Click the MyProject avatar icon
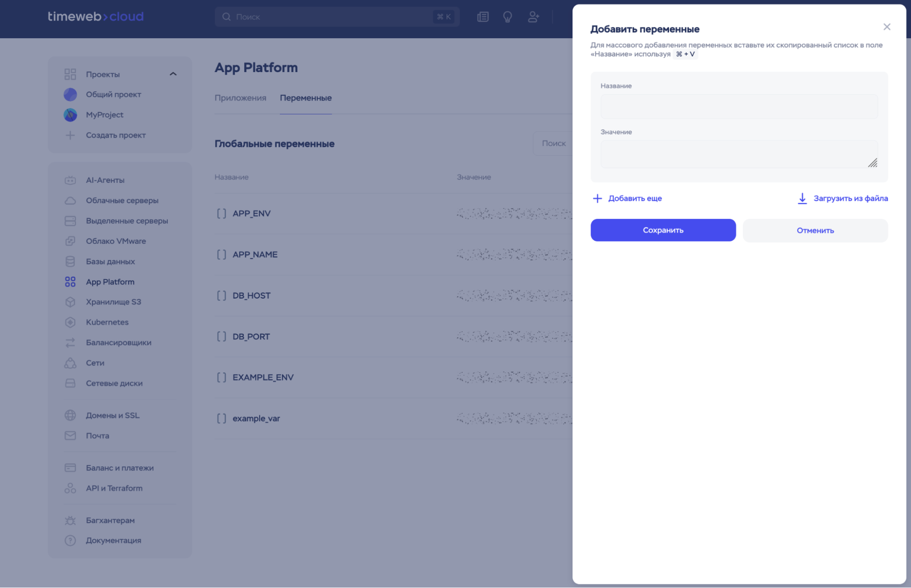Image resolution: width=911 pixels, height=588 pixels. [70, 115]
